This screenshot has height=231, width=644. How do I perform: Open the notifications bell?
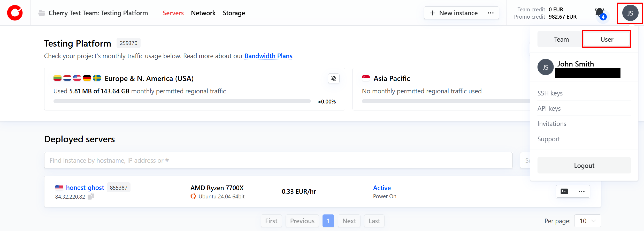click(x=600, y=13)
